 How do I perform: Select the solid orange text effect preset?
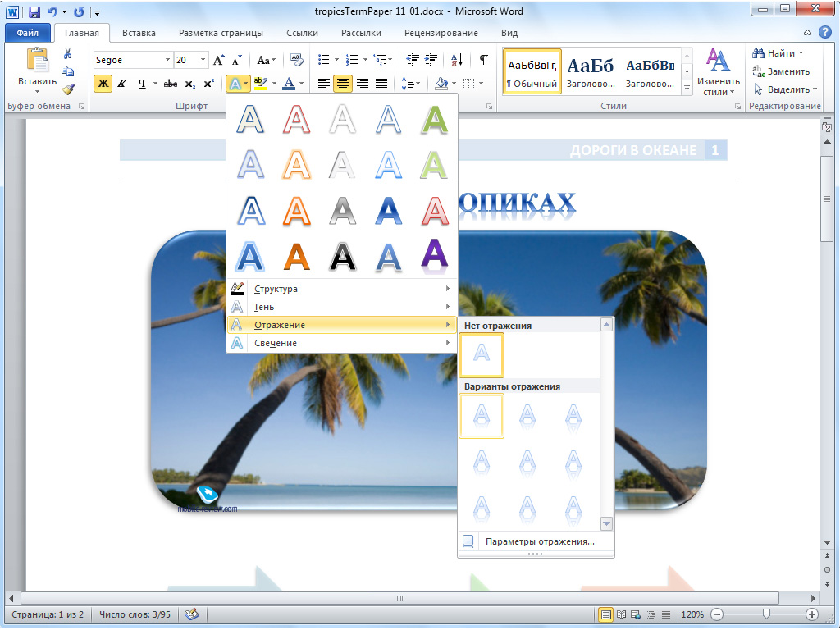click(296, 257)
